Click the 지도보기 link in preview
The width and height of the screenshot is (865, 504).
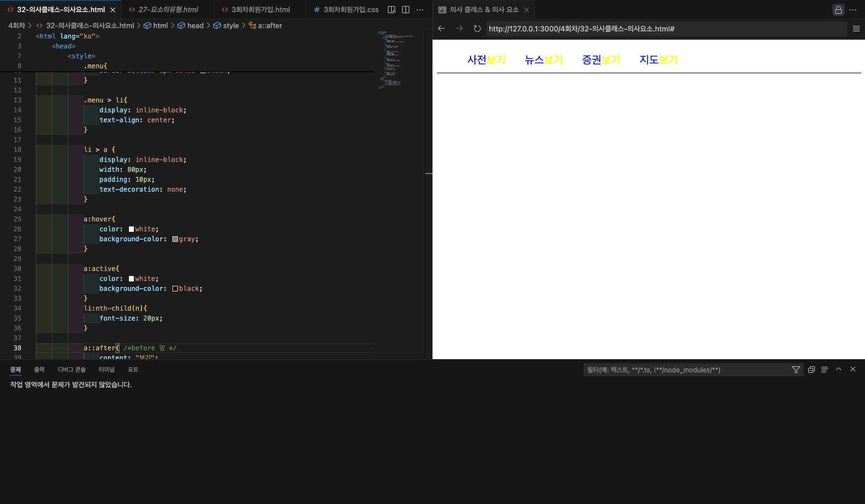(658, 59)
